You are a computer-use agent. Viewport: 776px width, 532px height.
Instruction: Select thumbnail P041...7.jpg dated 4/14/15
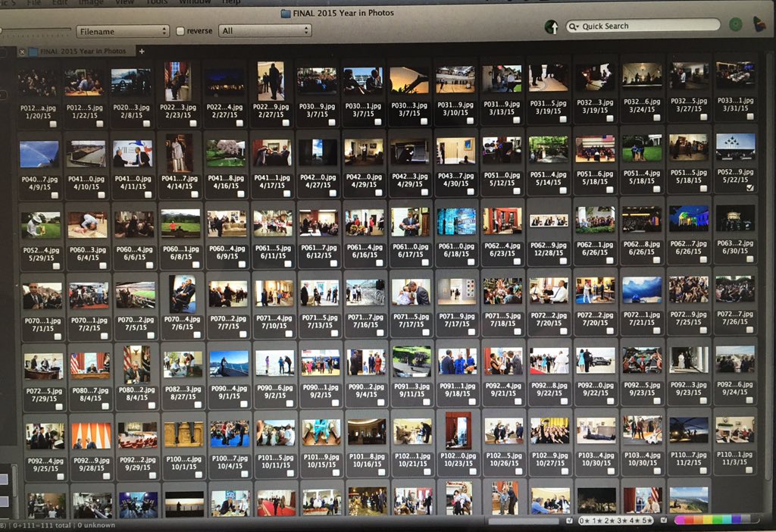tap(179, 153)
